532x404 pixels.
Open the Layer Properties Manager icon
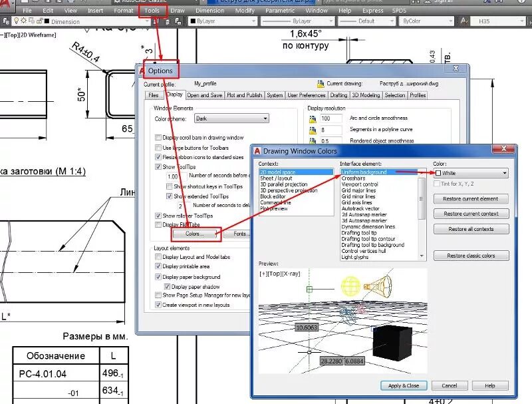5,21
